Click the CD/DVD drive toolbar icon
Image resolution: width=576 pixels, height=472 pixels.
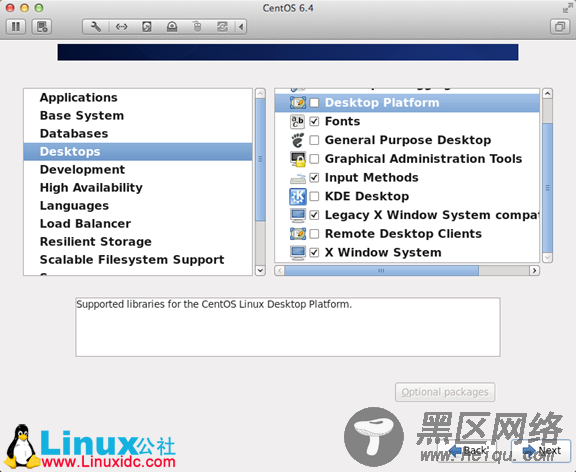(x=172, y=27)
